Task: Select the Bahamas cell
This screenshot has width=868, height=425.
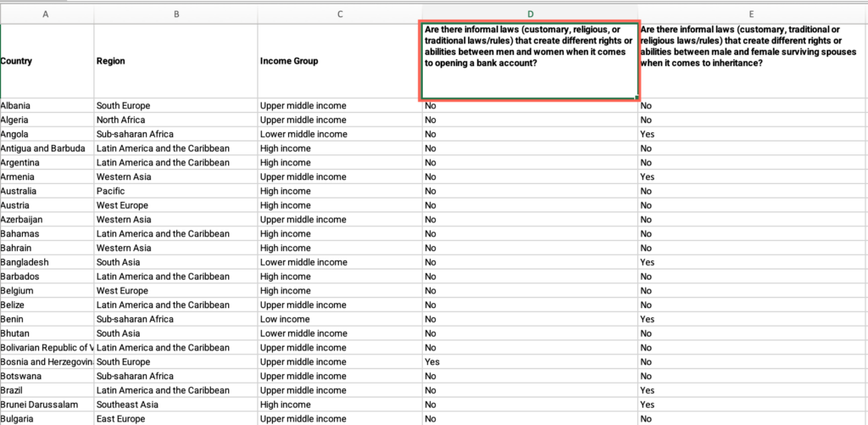Action: (47, 234)
